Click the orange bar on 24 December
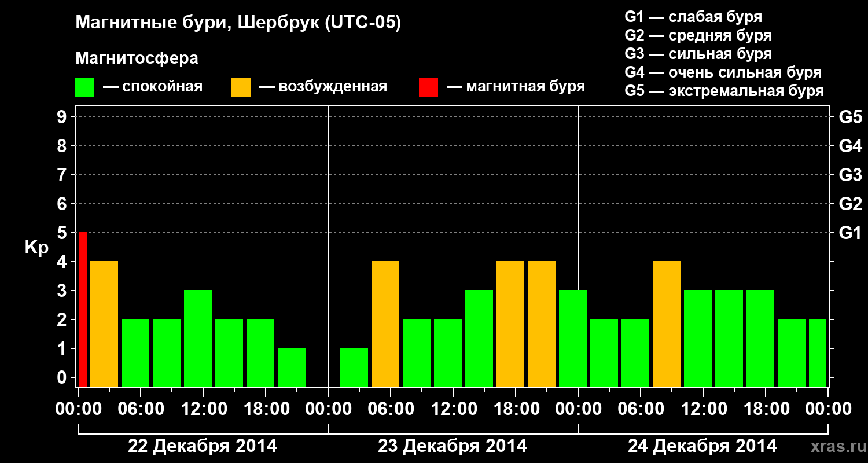868x463 pixels. click(667, 324)
